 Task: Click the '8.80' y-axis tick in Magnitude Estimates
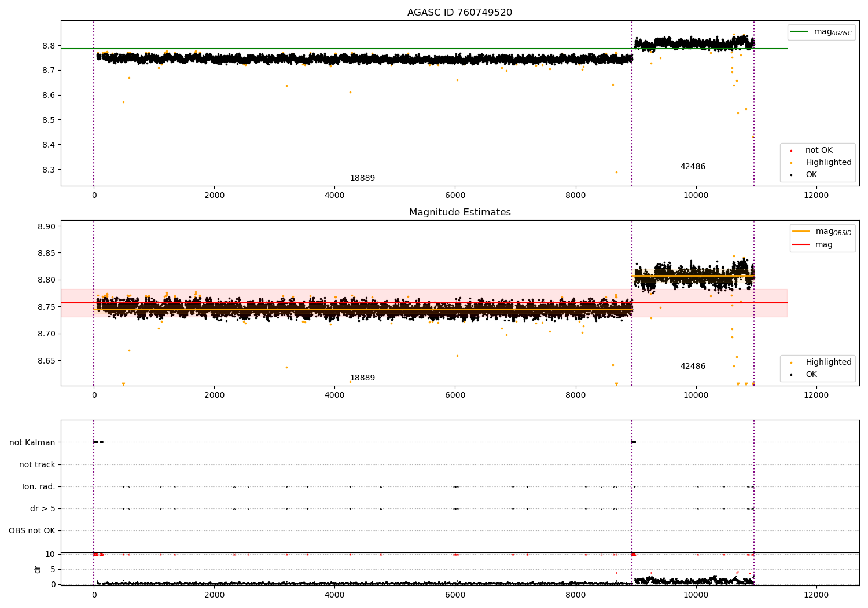click(46, 280)
